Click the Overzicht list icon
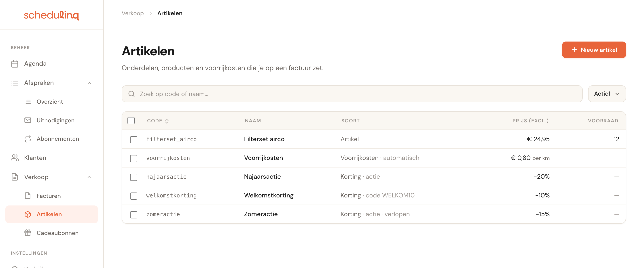The image size is (644, 268). (x=28, y=102)
